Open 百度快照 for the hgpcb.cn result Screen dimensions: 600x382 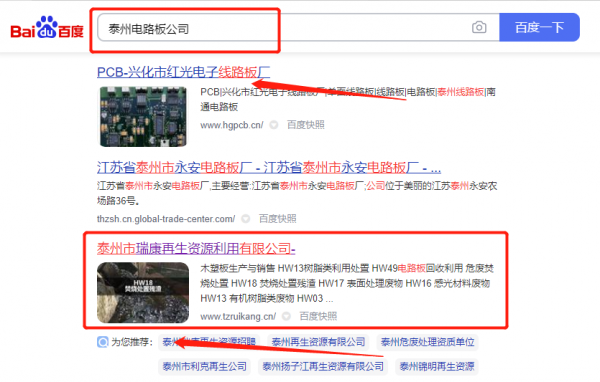306,125
